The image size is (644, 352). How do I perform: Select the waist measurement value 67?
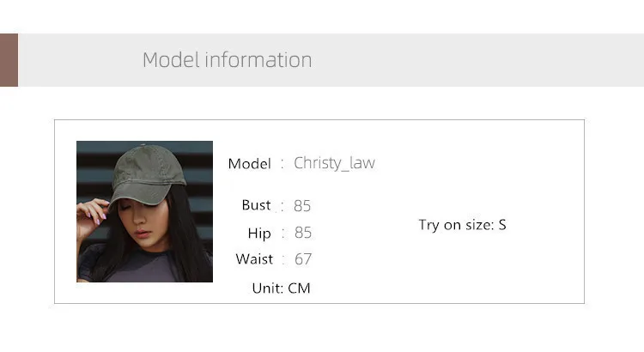pyautogui.click(x=302, y=259)
